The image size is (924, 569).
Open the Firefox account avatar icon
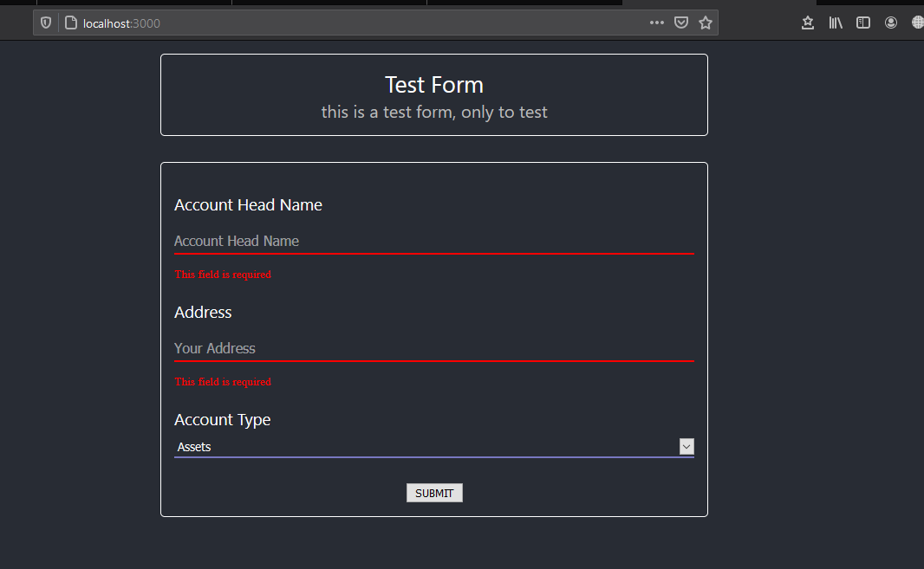[891, 23]
